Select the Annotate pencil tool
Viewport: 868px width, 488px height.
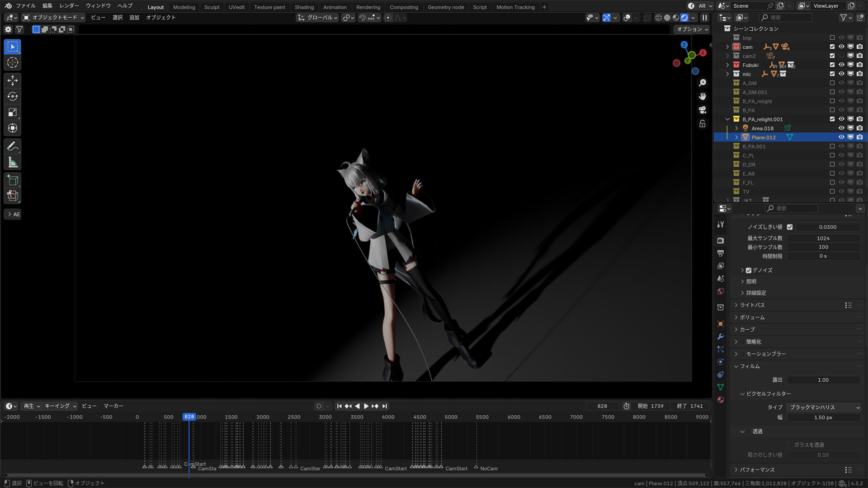point(13,146)
